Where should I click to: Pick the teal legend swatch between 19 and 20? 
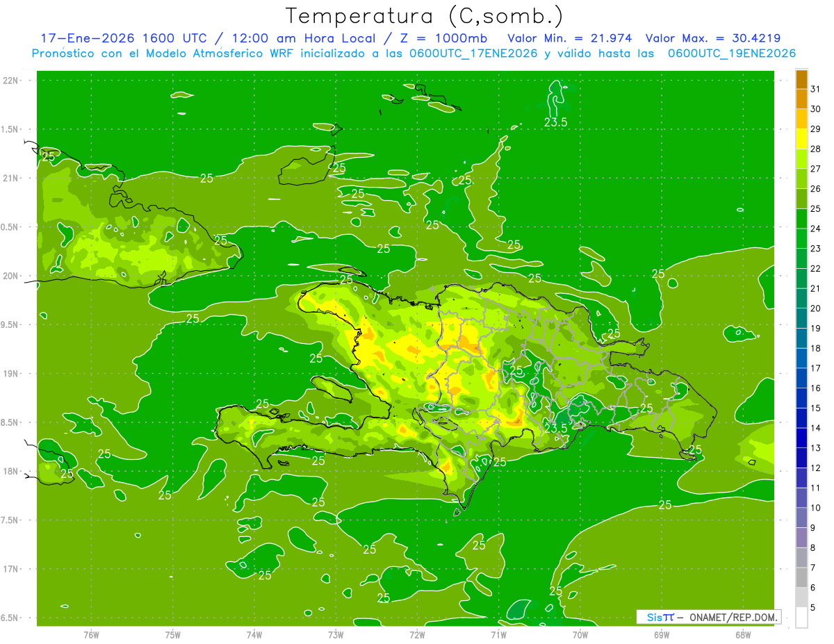[x=801, y=319]
